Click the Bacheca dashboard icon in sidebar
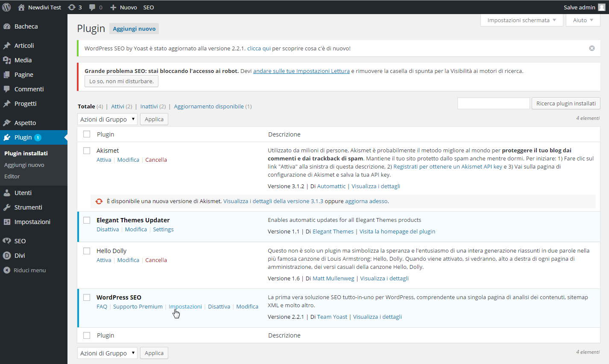This screenshot has height=364, width=609. coord(7,26)
